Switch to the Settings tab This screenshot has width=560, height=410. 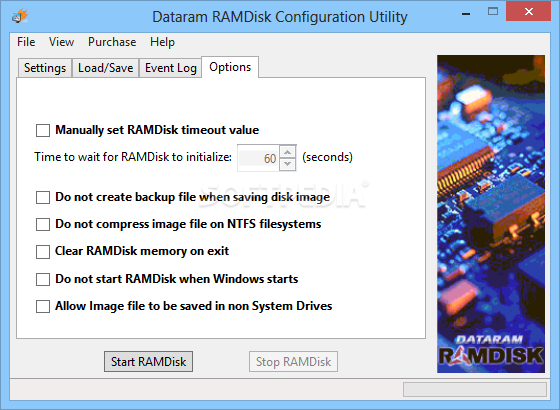tap(45, 68)
